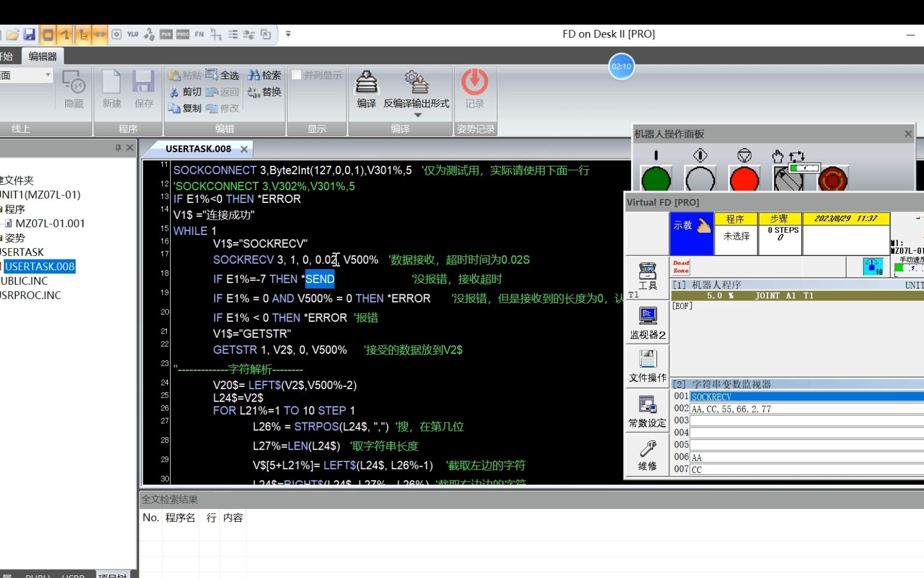Click the 程序 未选择 program field
This screenshot has height=578, width=924.
(x=736, y=233)
